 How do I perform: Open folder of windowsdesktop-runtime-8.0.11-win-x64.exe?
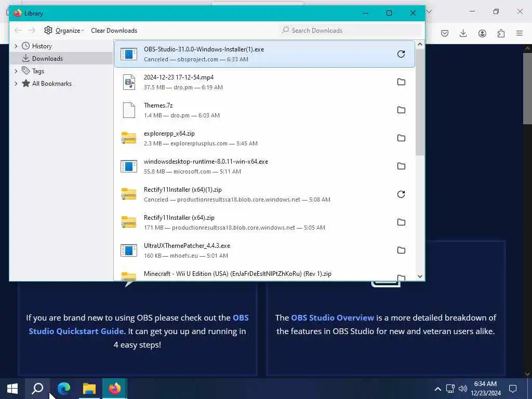(x=401, y=166)
